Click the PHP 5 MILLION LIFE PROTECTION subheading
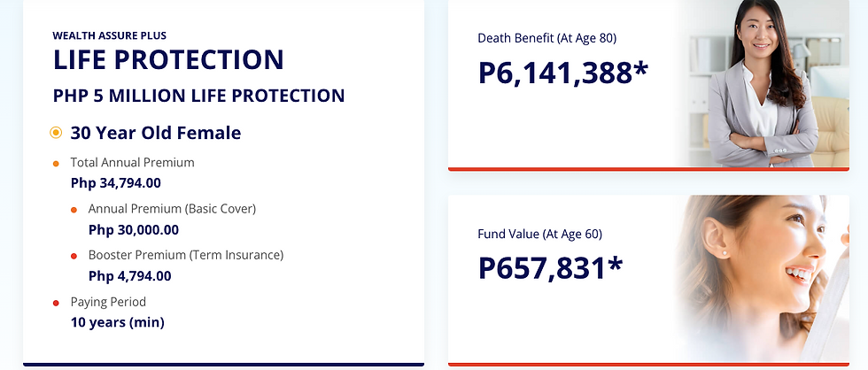This screenshot has height=370, width=868. coord(198,96)
